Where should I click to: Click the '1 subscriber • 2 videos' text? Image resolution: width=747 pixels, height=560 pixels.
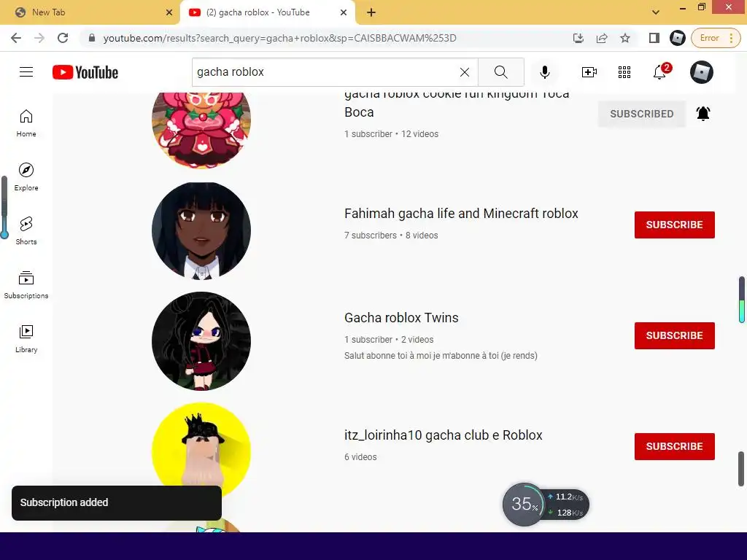389,340
